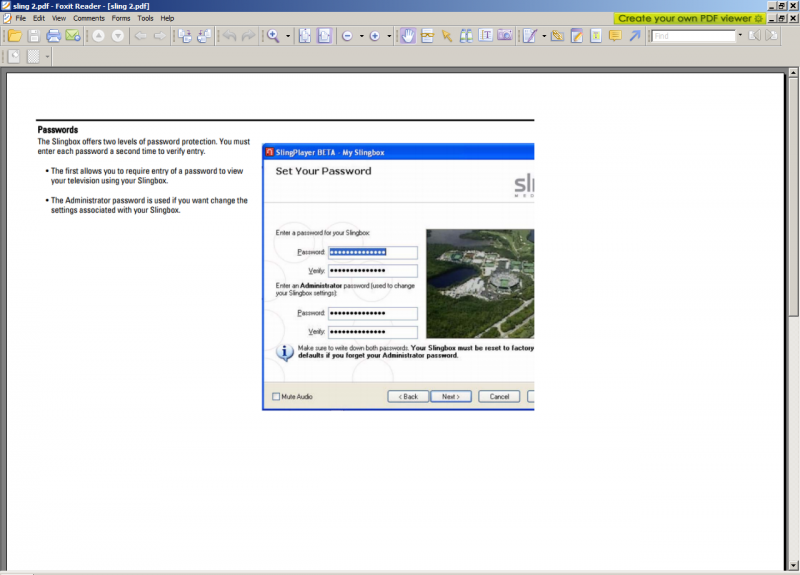Screen dimensions: 800x575
Task: Click the vertical scrollbar up arrow
Action: point(793,73)
